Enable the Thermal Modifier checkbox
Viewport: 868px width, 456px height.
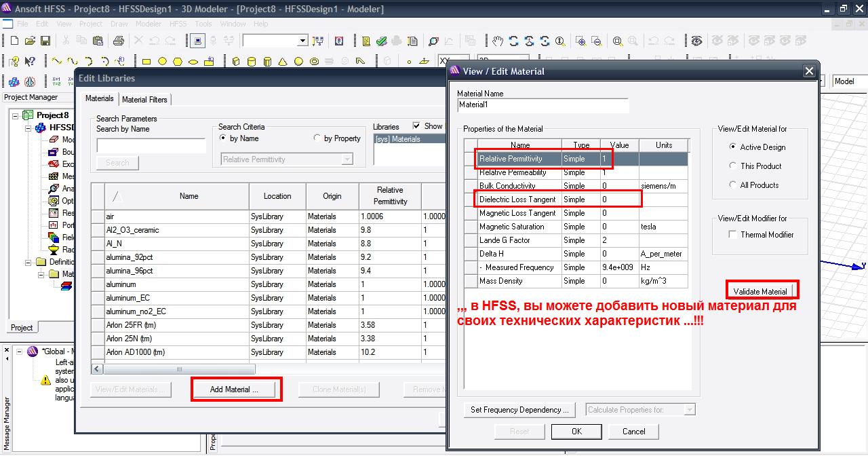click(x=732, y=235)
